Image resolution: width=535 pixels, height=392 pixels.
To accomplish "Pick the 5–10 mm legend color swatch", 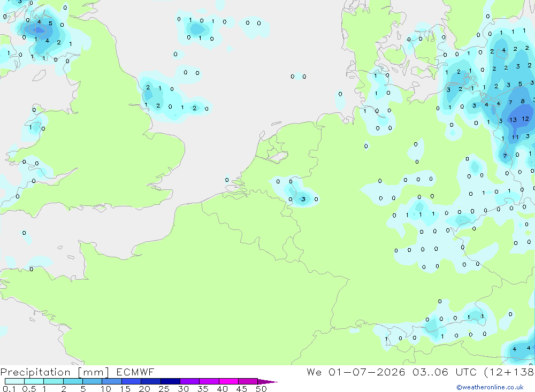I will [93, 381].
